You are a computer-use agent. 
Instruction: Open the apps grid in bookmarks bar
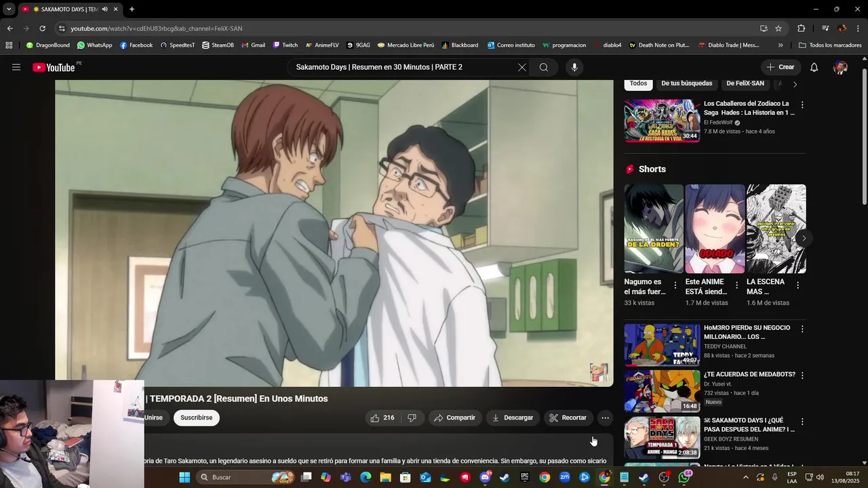(9, 45)
